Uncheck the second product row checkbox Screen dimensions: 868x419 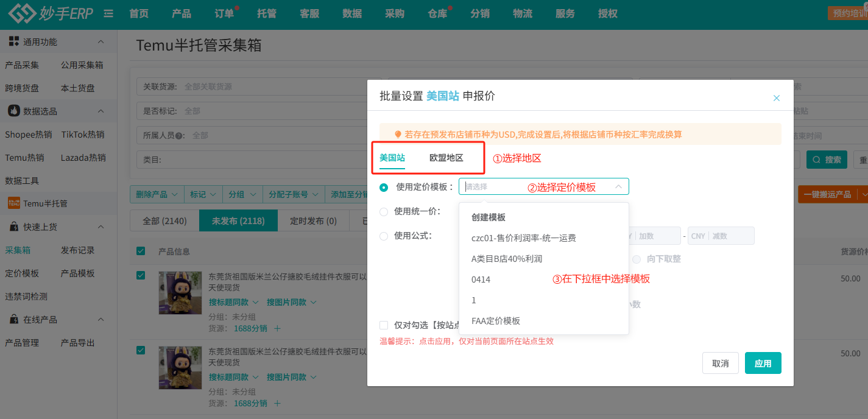click(141, 350)
